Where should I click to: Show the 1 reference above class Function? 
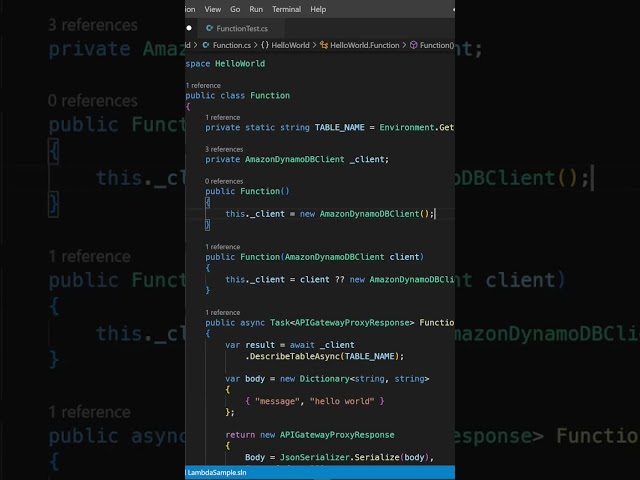(x=203, y=85)
